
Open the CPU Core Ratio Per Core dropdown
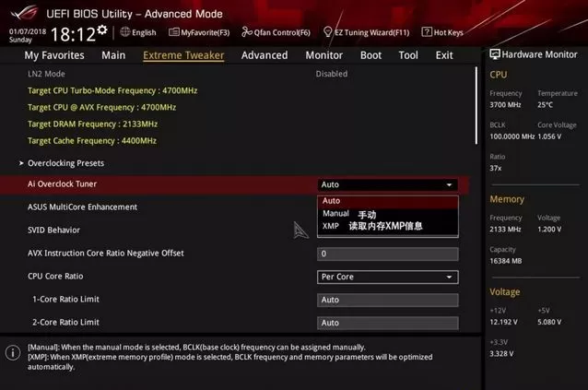click(387, 277)
